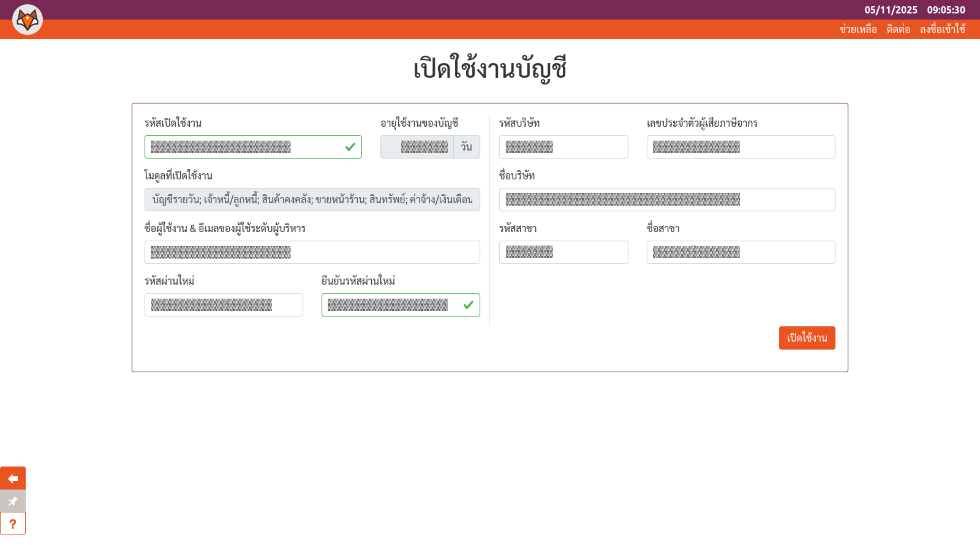Click the green checkmark in activation code field
Viewport: 980px width, 551px height.
point(350,147)
